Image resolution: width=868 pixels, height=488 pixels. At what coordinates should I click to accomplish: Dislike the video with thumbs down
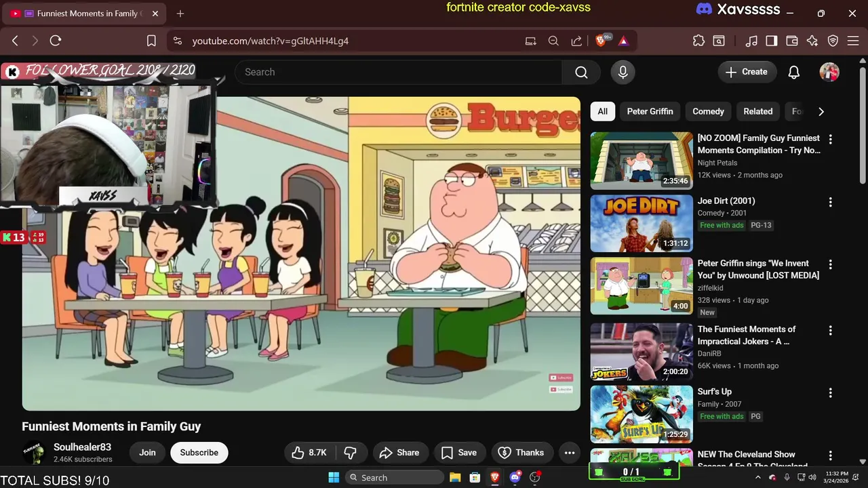click(351, 453)
